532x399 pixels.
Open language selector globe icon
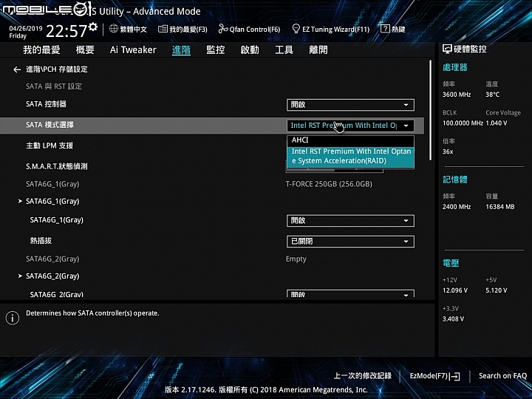[114, 29]
